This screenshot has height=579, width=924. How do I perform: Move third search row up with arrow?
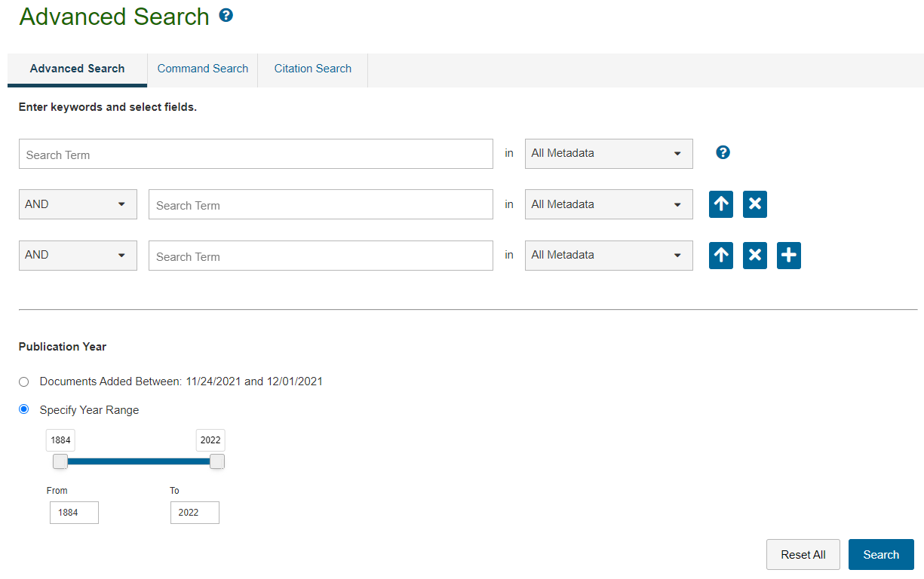coord(721,256)
